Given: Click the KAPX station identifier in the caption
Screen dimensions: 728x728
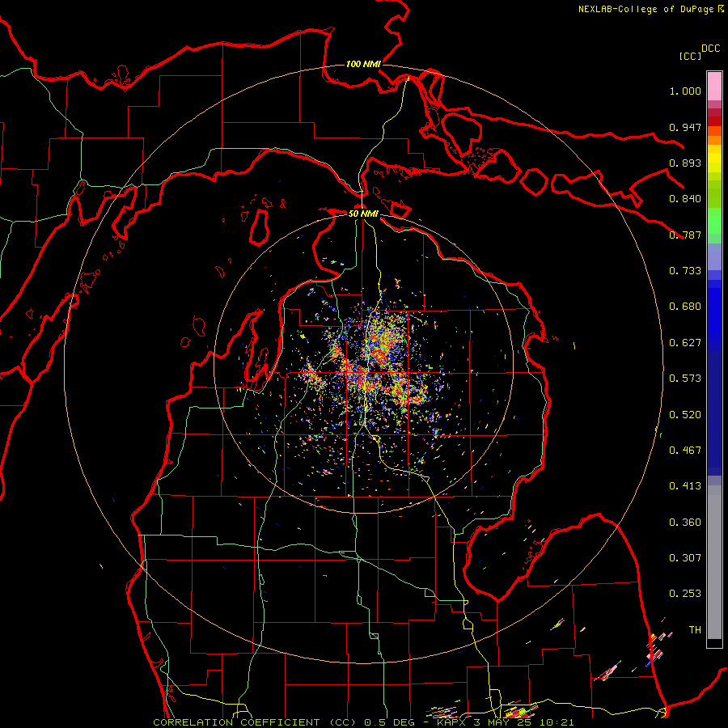Looking at the screenshot, I should [x=451, y=722].
